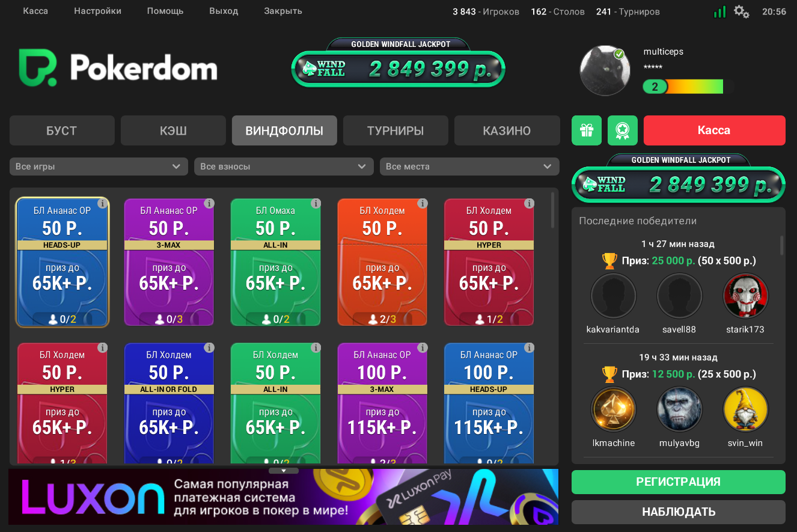Click info icon on БЛ Омаха card
This screenshot has height=532, width=797.
(x=316, y=204)
